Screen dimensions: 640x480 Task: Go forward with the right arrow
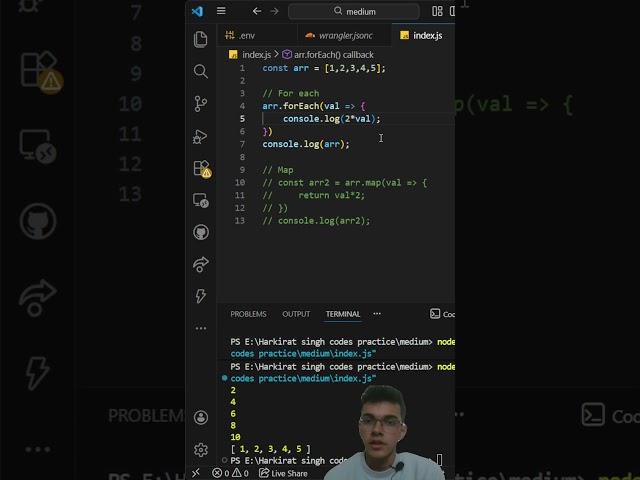click(274, 11)
